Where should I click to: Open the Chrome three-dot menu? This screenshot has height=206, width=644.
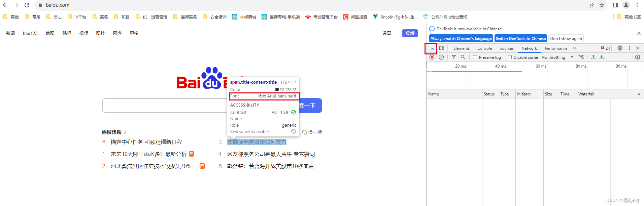(x=637, y=5)
